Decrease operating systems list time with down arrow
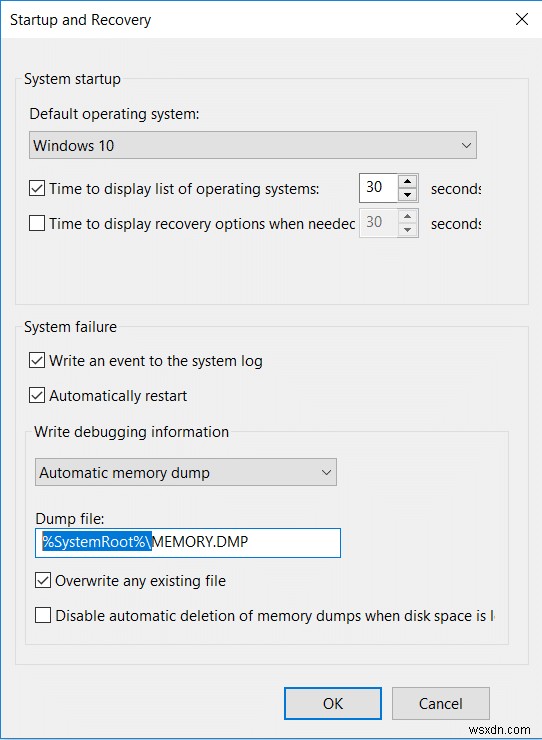The width and height of the screenshot is (542, 740). [x=407, y=195]
